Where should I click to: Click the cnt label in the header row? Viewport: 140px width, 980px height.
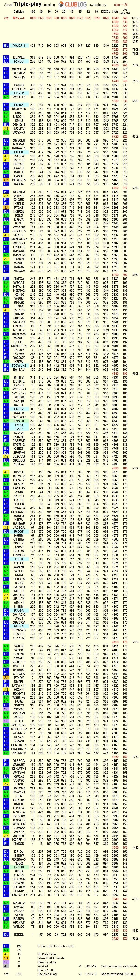point(6,18)
